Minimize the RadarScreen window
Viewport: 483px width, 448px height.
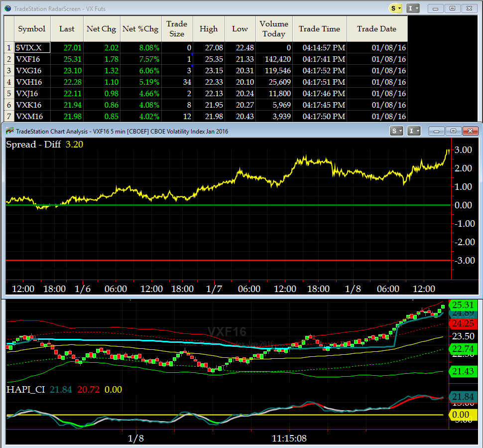[436, 8]
